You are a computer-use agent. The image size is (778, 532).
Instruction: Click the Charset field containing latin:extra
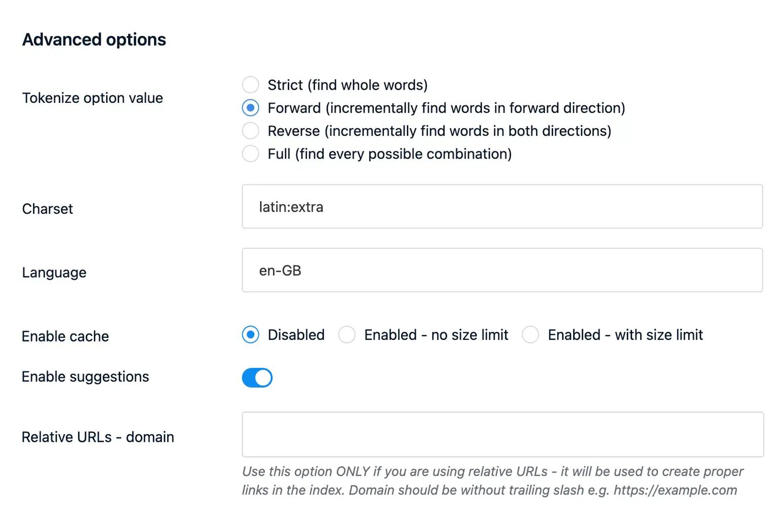pyautogui.click(x=501, y=207)
